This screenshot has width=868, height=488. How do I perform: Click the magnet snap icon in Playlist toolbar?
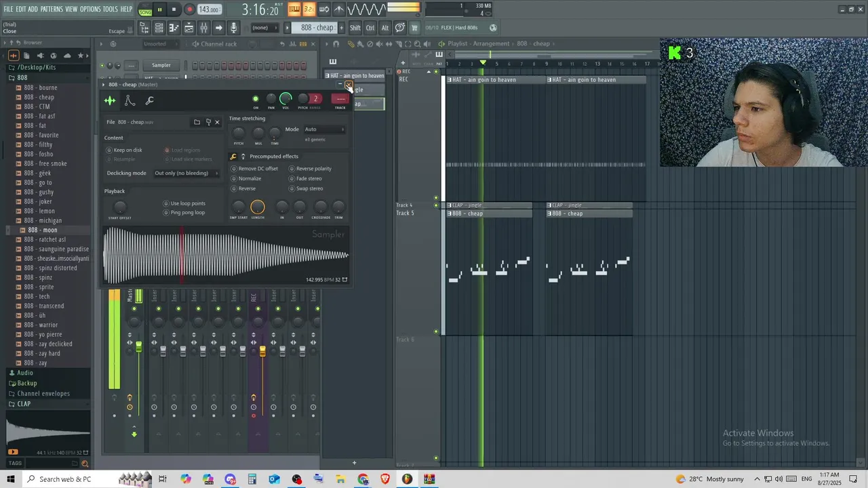335,44
